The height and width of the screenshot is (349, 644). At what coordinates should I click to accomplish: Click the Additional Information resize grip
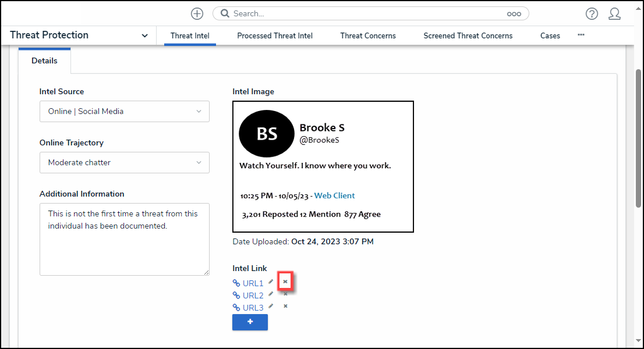pos(206,272)
